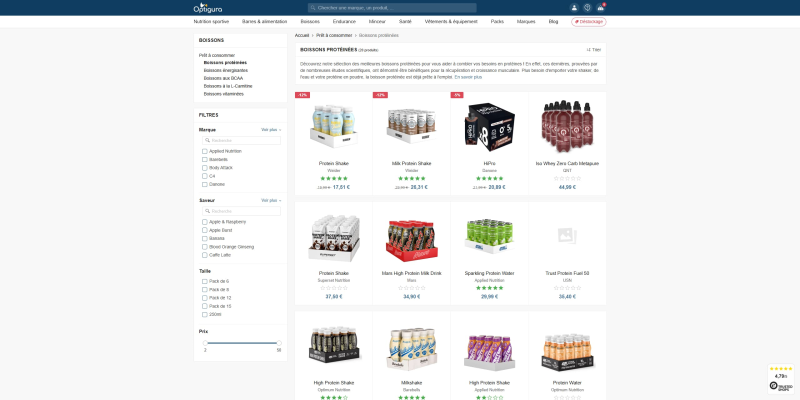Click the 'En savoir plus' link
This screenshot has height=400, width=800.
tap(468, 77)
